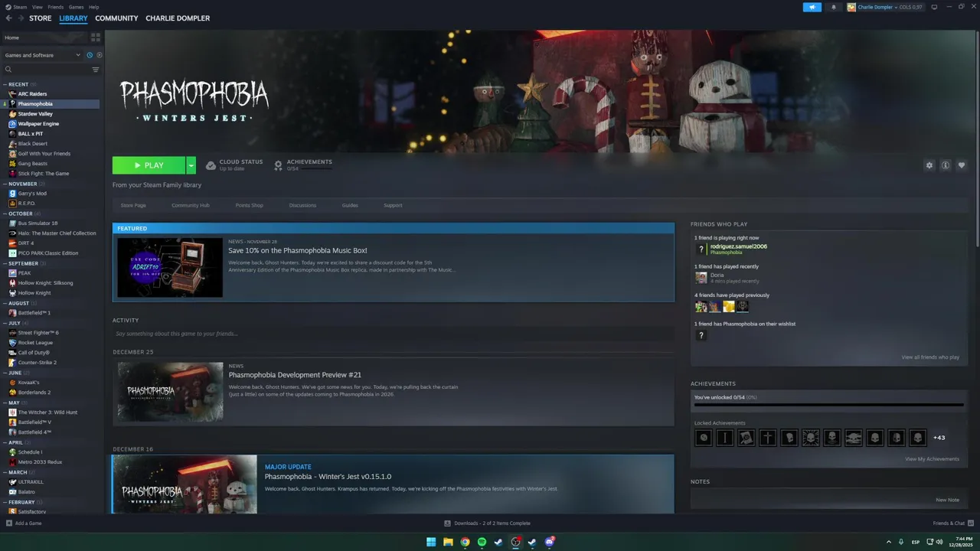Screen dimensions: 980x551
Task: Sort library by recent activity clock icon
Action: 90,55
